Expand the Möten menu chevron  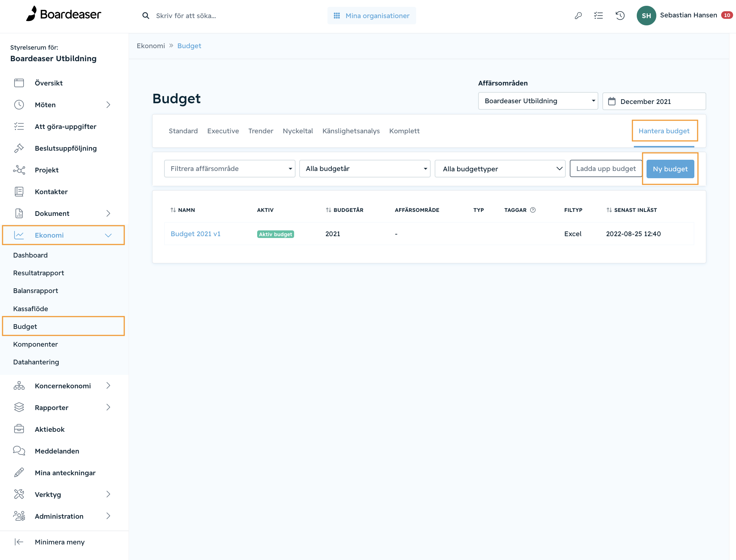pos(108,105)
